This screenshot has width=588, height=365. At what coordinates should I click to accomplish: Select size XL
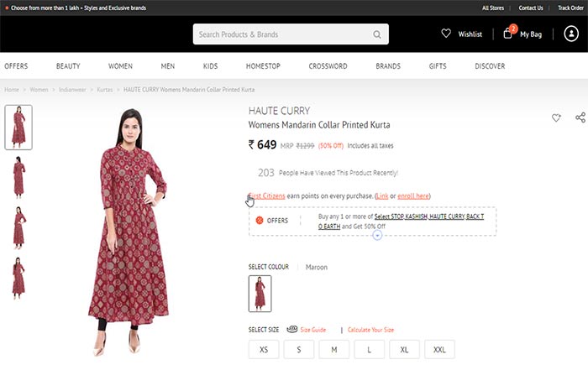(404, 350)
